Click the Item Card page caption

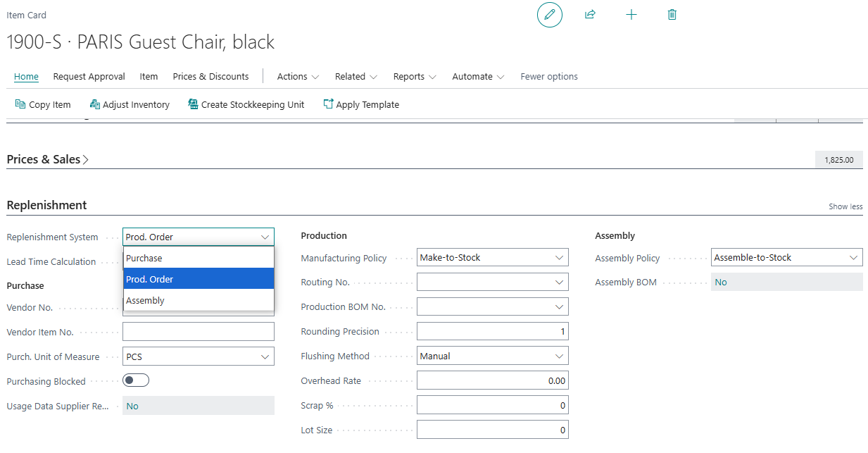coord(27,15)
